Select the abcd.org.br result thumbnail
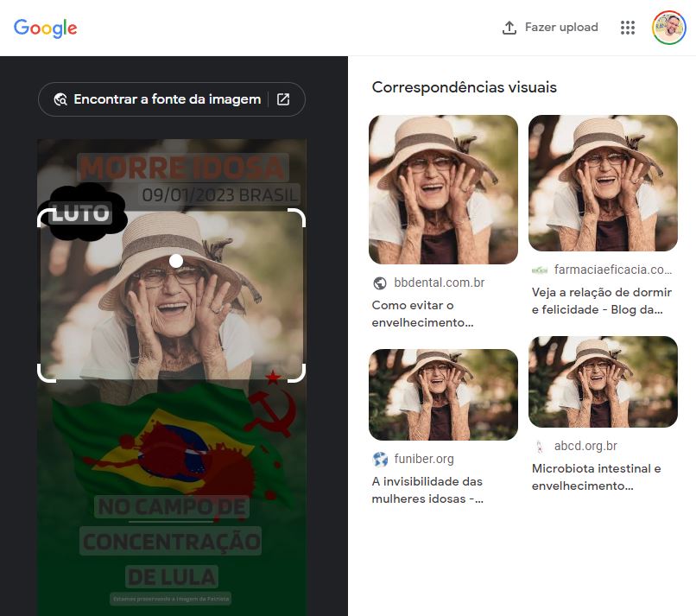This screenshot has height=616, width=696. point(603,382)
